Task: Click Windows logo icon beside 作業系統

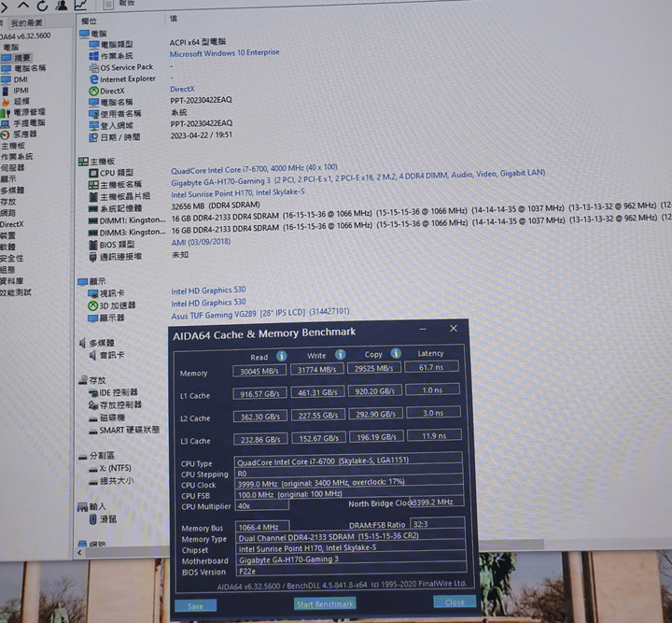Action: pyautogui.click(x=94, y=56)
